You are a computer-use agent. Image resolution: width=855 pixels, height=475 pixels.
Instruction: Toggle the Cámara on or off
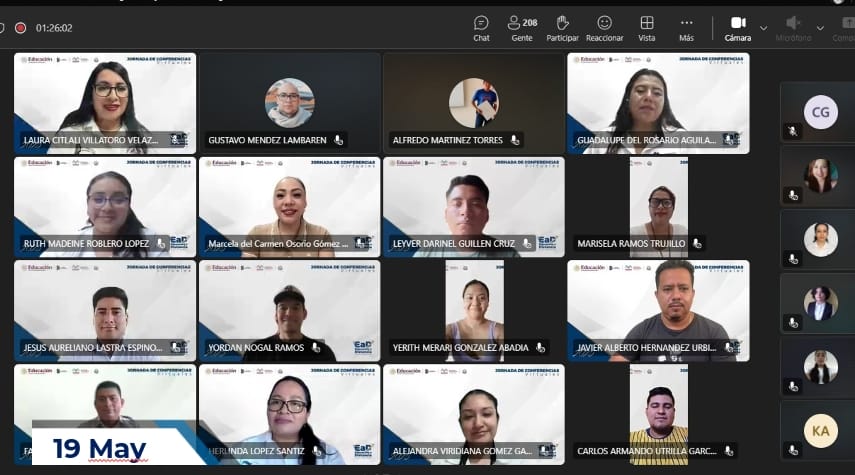738,28
